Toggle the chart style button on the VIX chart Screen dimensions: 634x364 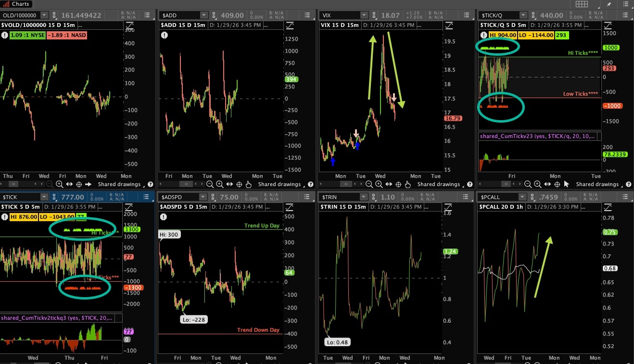click(448, 25)
